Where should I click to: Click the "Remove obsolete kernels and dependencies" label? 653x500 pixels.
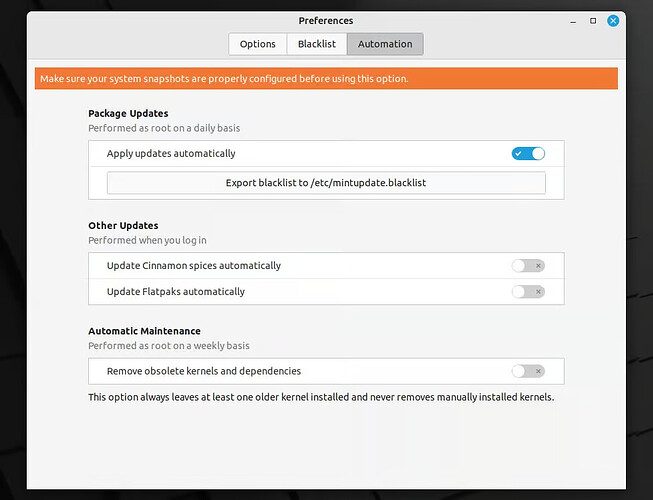coord(203,371)
